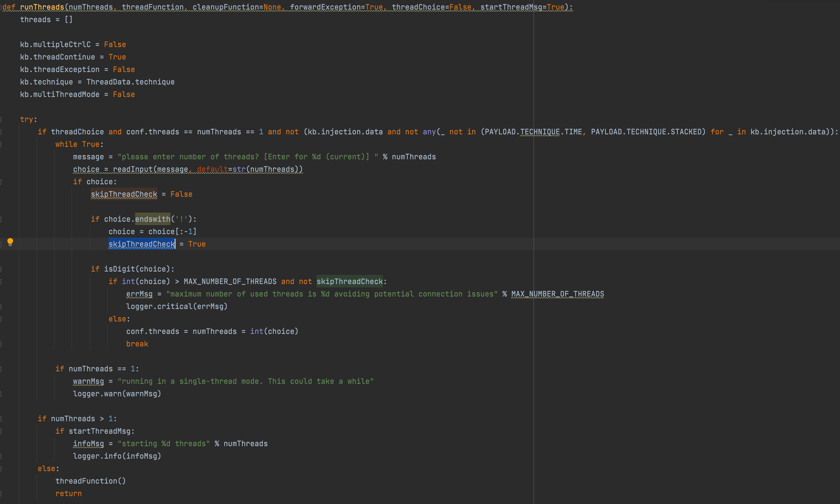
Task: Click the readInput function call
Action: pyautogui.click(x=133, y=169)
